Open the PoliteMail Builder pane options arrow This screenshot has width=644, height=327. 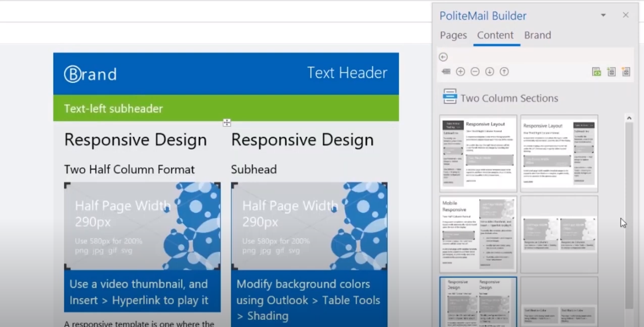click(603, 16)
